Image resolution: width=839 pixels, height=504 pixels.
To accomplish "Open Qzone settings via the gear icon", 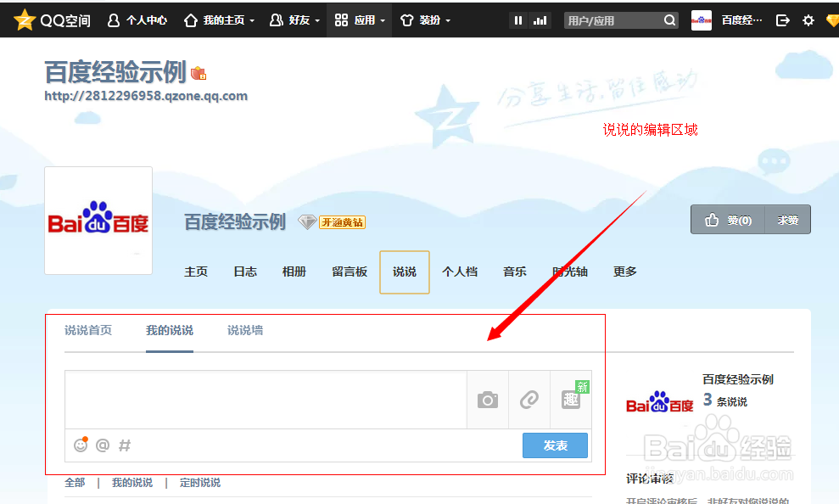I will click(x=808, y=20).
